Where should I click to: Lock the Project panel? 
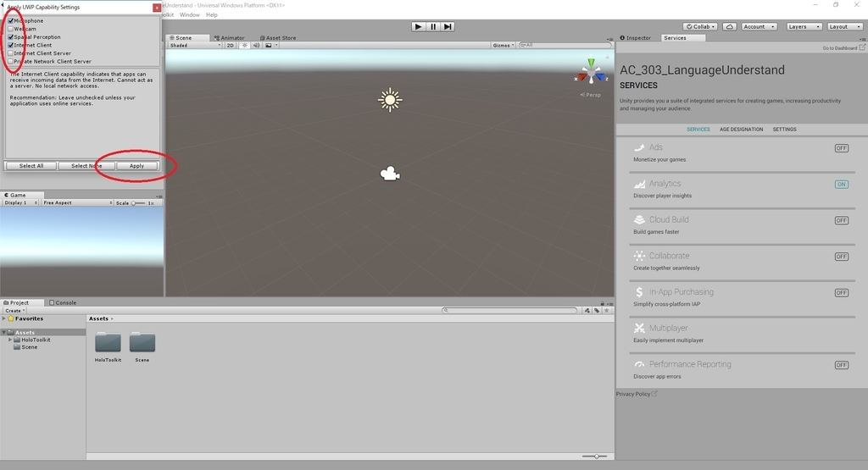click(603, 303)
